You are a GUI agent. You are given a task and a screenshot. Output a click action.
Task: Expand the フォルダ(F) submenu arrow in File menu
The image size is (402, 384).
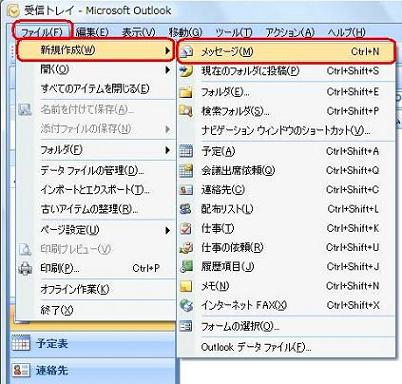coord(167,150)
